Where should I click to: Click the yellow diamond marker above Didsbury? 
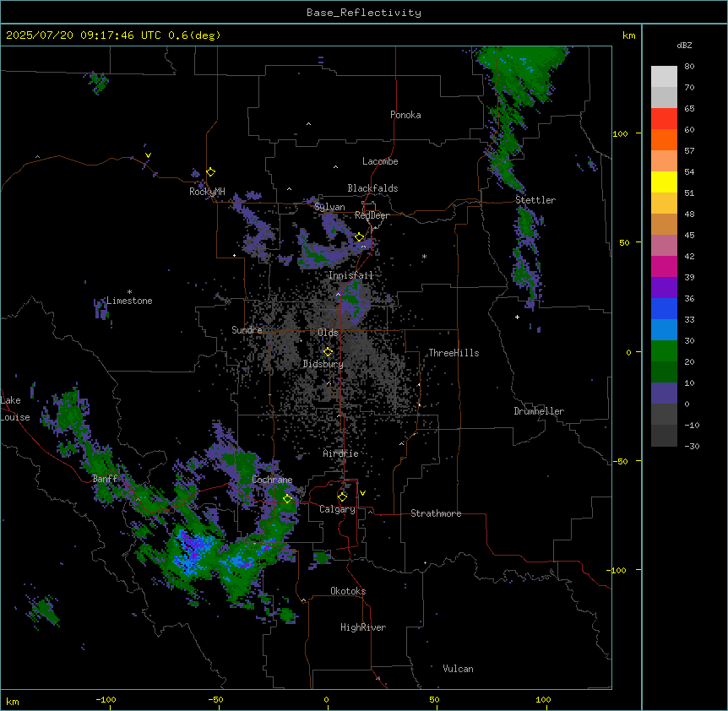(328, 352)
